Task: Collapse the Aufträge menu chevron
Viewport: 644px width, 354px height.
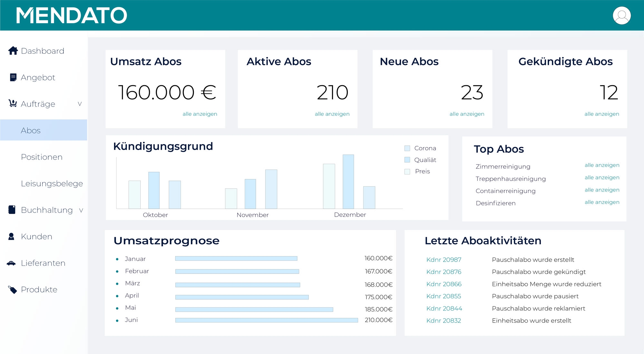Action: pos(80,104)
